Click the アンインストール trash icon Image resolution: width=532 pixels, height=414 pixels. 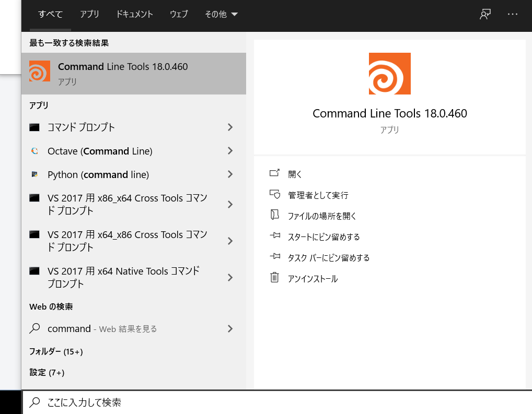tap(274, 277)
